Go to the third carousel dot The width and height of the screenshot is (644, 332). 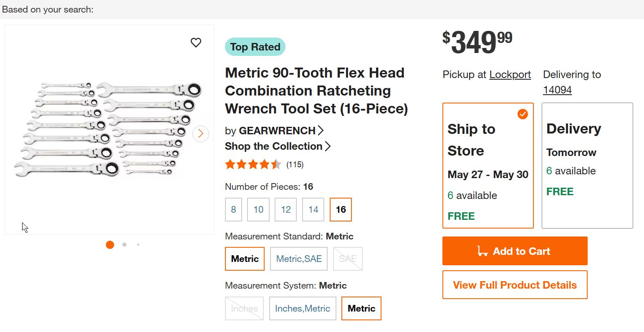click(x=138, y=245)
